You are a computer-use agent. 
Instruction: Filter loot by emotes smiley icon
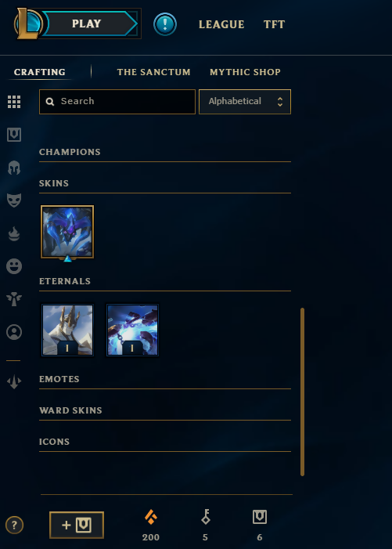(x=14, y=266)
